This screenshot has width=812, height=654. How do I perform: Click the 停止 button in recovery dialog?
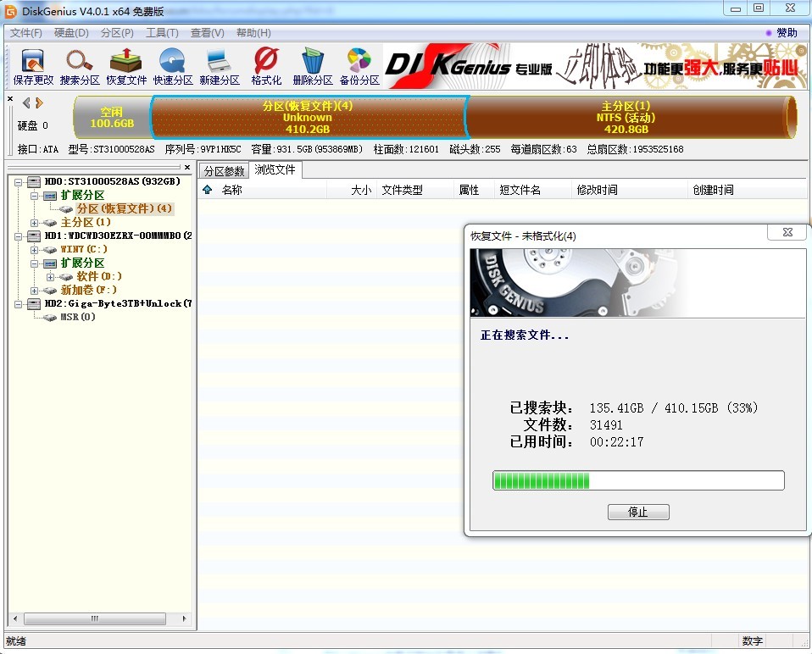tap(638, 512)
